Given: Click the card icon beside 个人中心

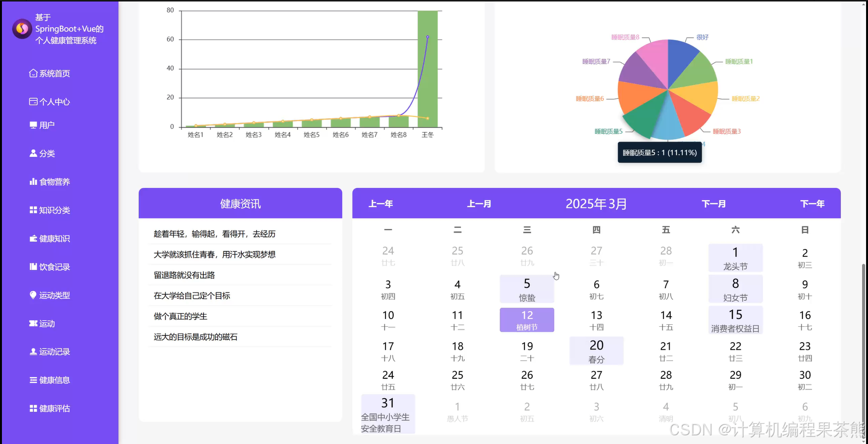Looking at the screenshot, I should 33,102.
